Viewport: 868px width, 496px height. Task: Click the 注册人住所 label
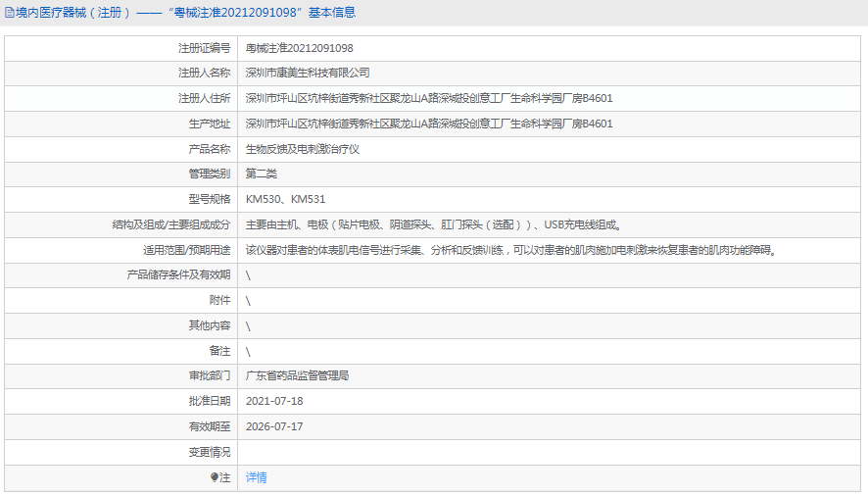click(205, 98)
